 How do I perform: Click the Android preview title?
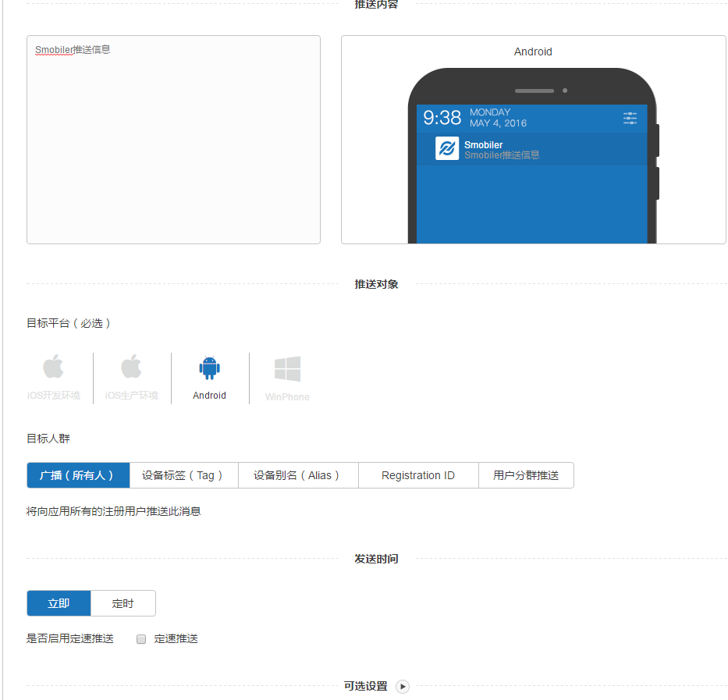(x=533, y=52)
